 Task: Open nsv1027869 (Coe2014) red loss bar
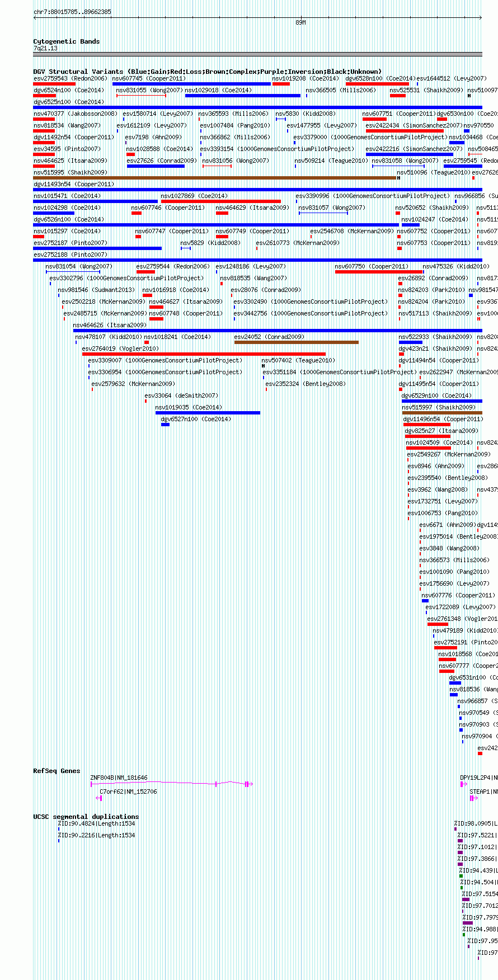point(221,201)
